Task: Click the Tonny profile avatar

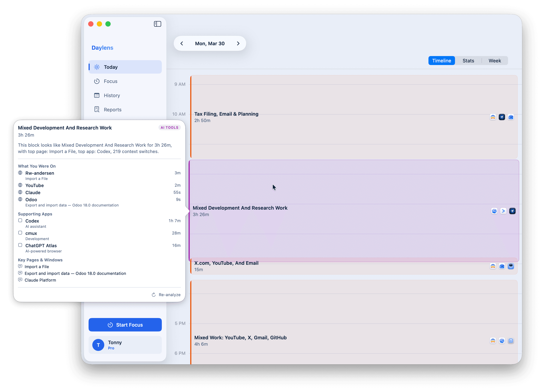Action: 98,345
